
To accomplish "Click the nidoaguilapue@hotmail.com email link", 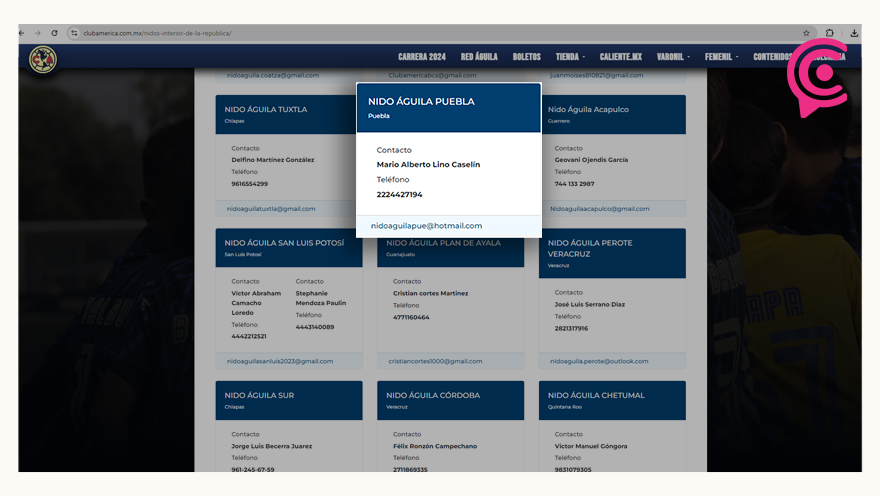I will [426, 226].
